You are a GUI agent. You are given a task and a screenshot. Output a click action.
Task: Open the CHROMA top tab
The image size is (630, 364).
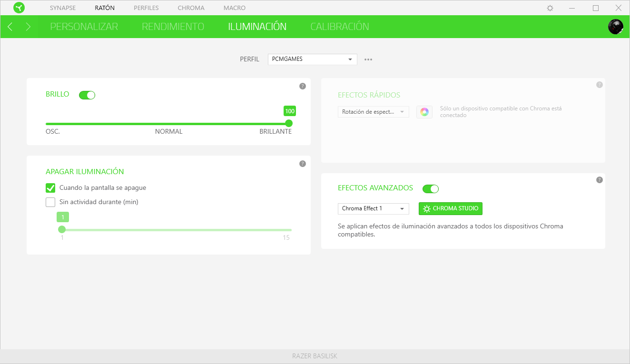click(x=191, y=8)
